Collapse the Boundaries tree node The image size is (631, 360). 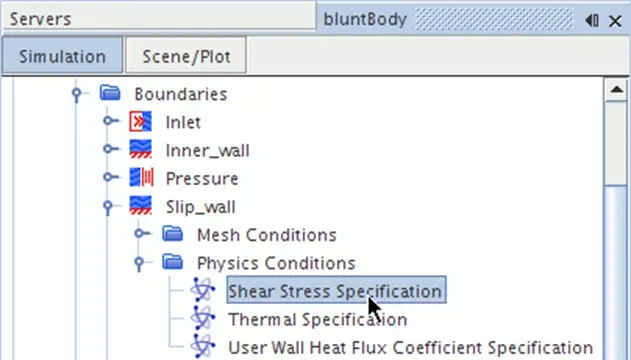[x=76, y=94]
